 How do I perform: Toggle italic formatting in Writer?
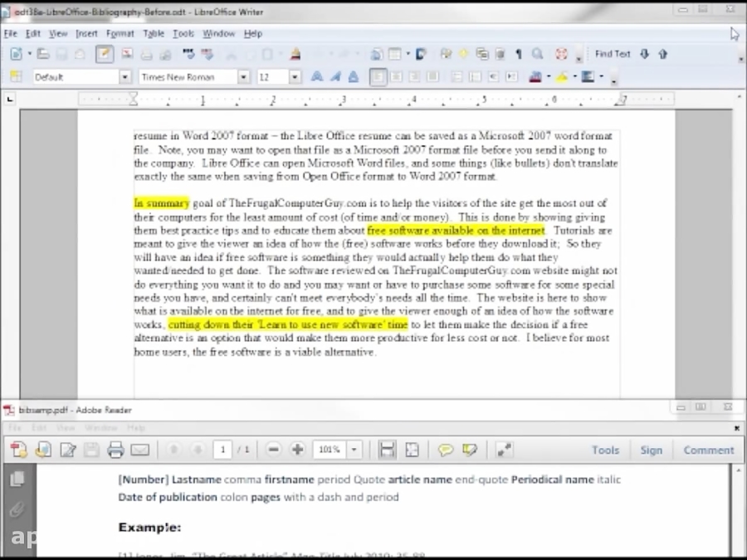tap(334, 76)
